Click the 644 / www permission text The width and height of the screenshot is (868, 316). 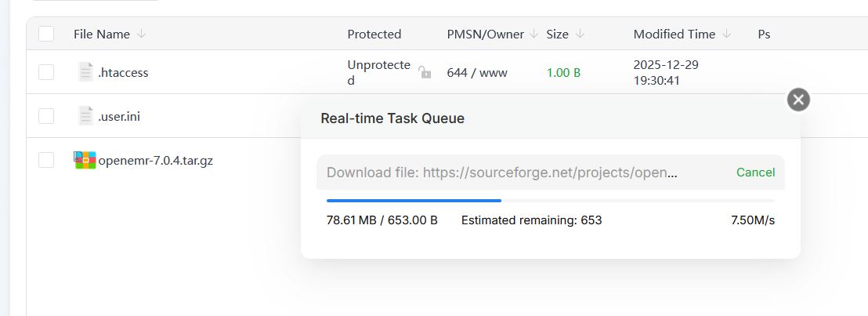[x=476, y=72]
